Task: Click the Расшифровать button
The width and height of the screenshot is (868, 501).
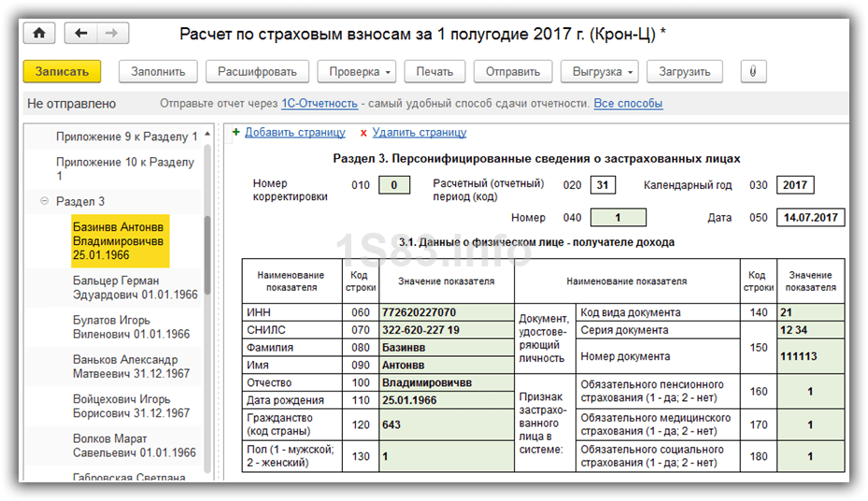Action: [x=257, y=71]
